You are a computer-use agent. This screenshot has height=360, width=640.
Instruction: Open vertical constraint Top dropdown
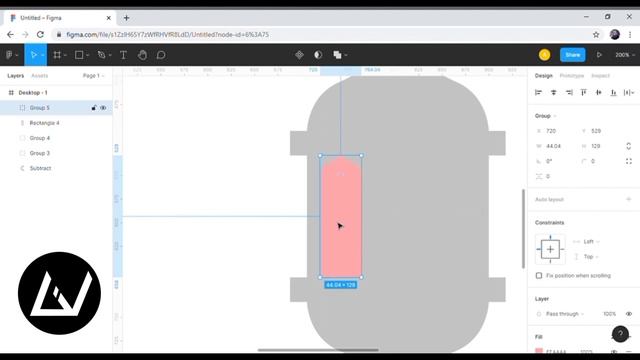(x=591, y=257)
